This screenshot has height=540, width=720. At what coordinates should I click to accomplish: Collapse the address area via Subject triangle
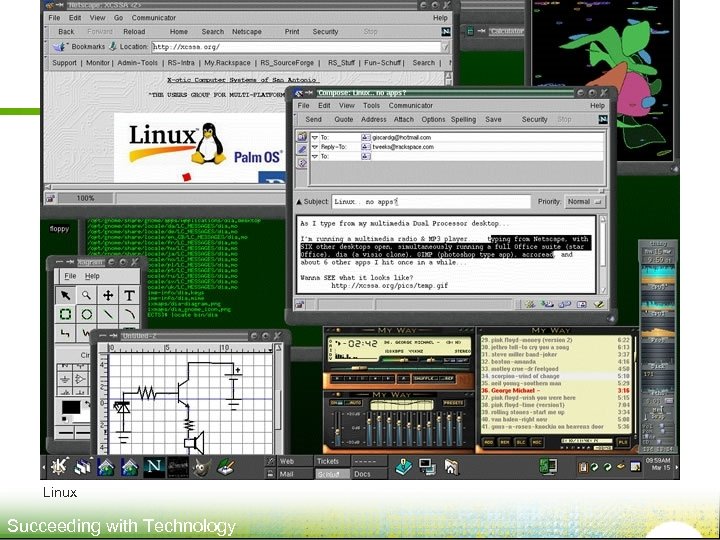[x=299, y=202]
